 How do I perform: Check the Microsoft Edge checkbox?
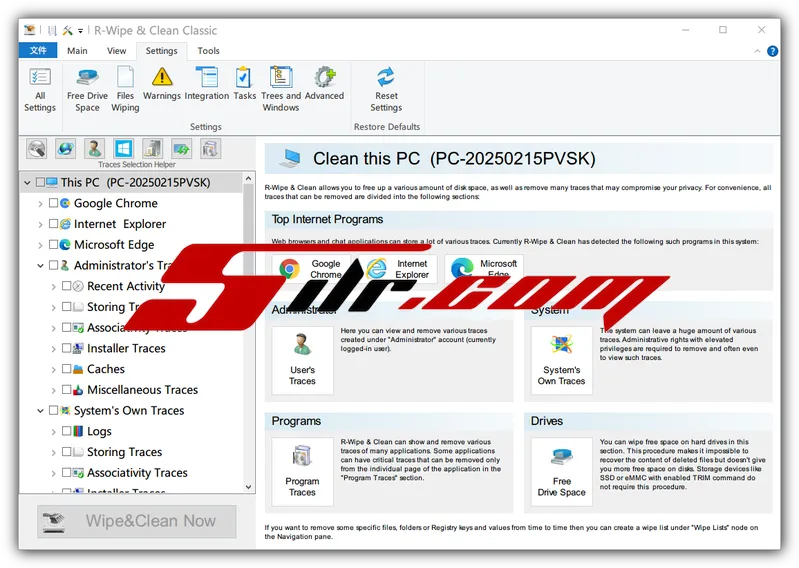click(53, 245)
